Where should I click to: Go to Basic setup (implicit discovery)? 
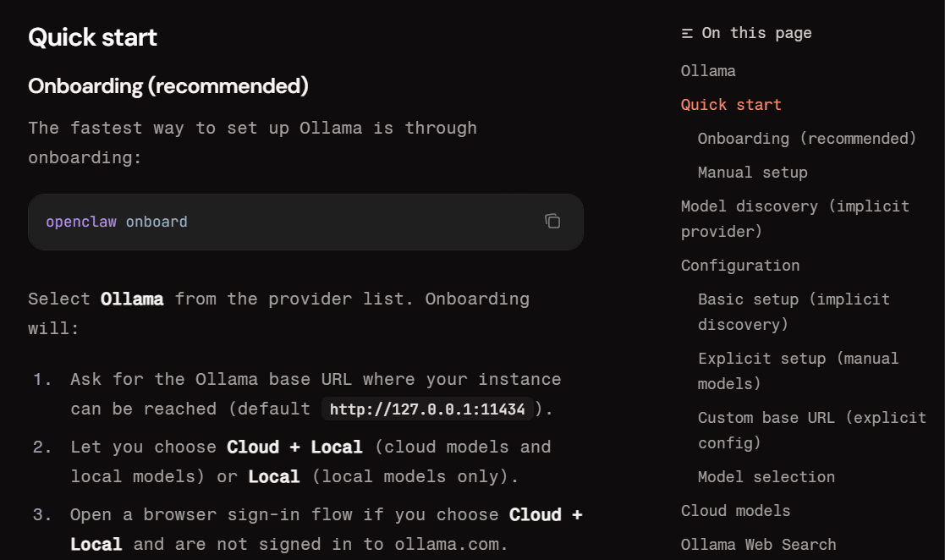794,311
